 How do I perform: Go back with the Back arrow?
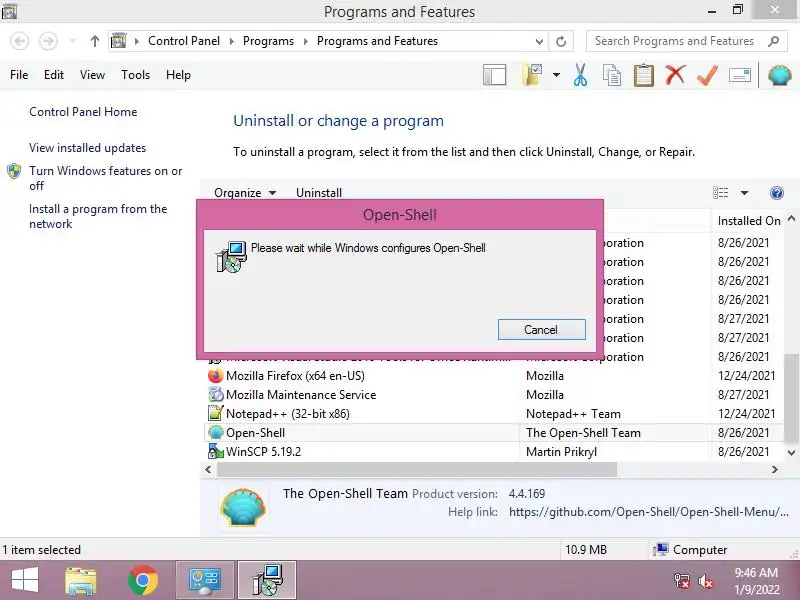point(20,41)
